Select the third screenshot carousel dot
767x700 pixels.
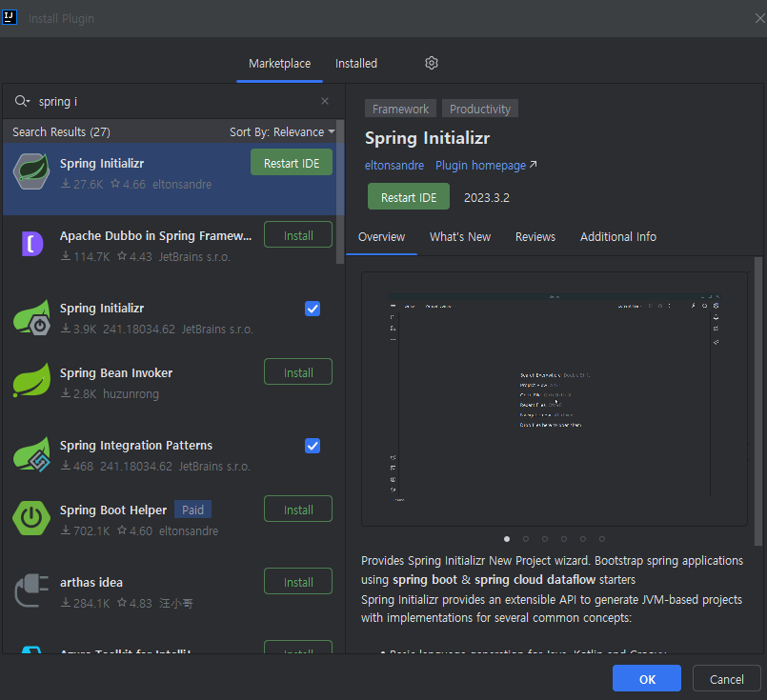coord(545,539)
